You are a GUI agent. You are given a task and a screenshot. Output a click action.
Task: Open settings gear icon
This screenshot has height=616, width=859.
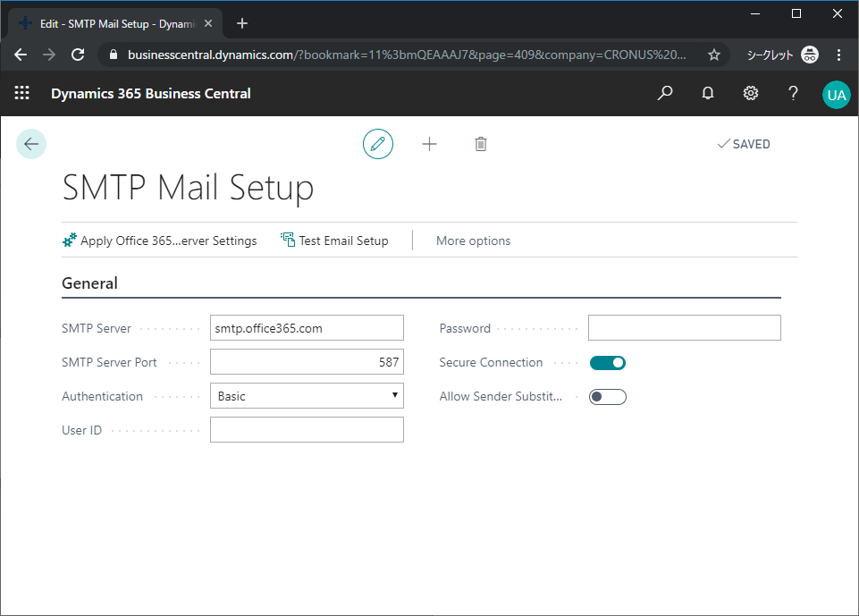coord(751,93)
